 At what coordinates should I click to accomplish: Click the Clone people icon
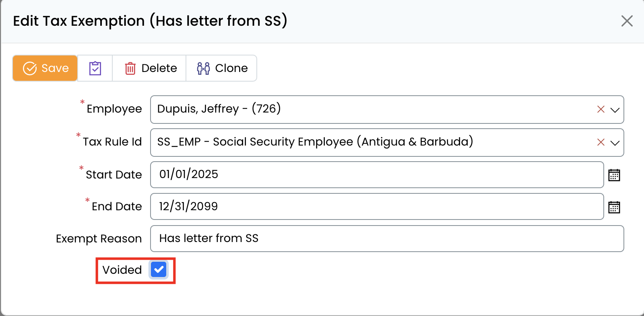tap(203, 68)
